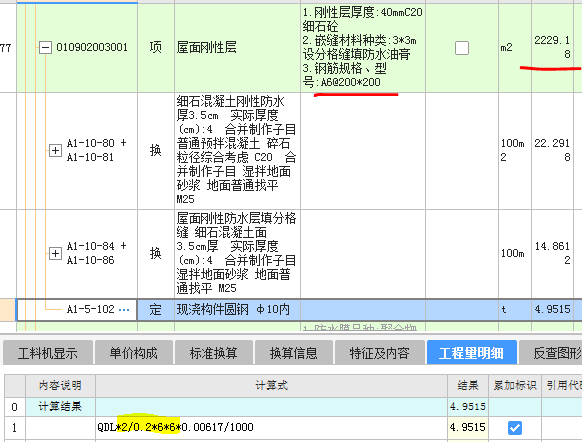Select the 标准换算 tab
The height and width of the screenshot is (442, 582).
coord(213,353)
